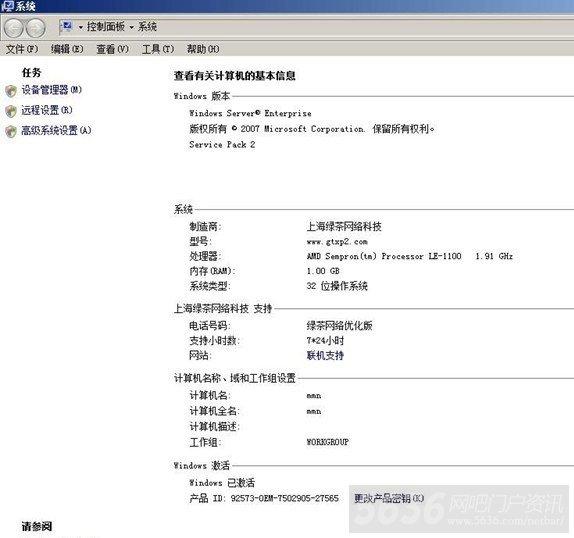Image resolution: width=574 pixels, height=538 pixels.
Task: Open the 工具(T) menu
Action: click(158, 49)
